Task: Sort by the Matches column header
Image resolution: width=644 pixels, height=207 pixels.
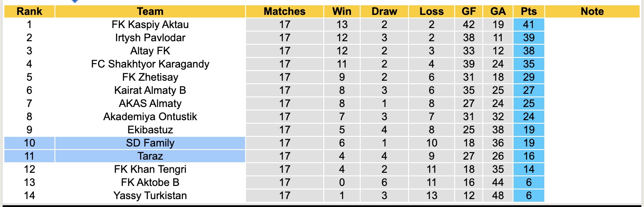Action: [x=284, y=11]
